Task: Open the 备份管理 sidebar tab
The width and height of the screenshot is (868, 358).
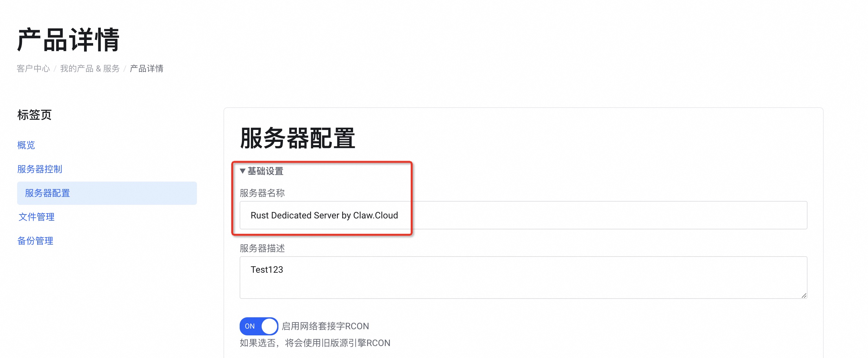Action: coord(35,241)
